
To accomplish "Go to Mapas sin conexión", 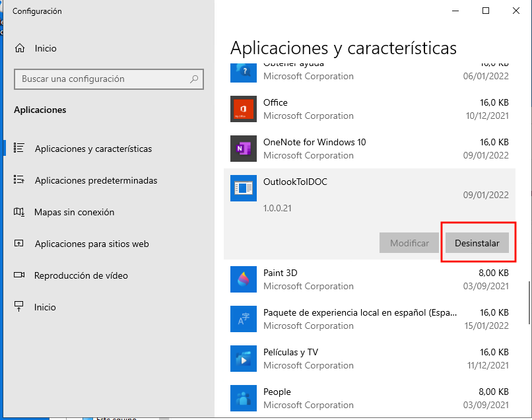I will (x=74, y=212).
